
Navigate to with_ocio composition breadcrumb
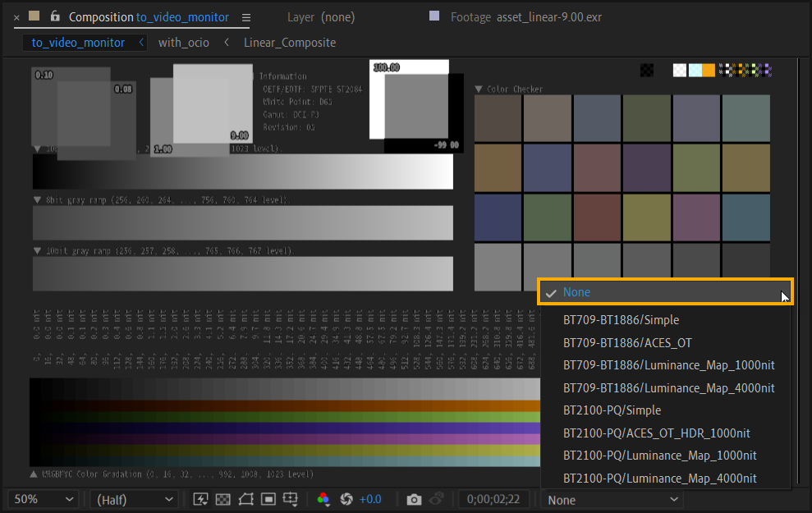[184, 43]
